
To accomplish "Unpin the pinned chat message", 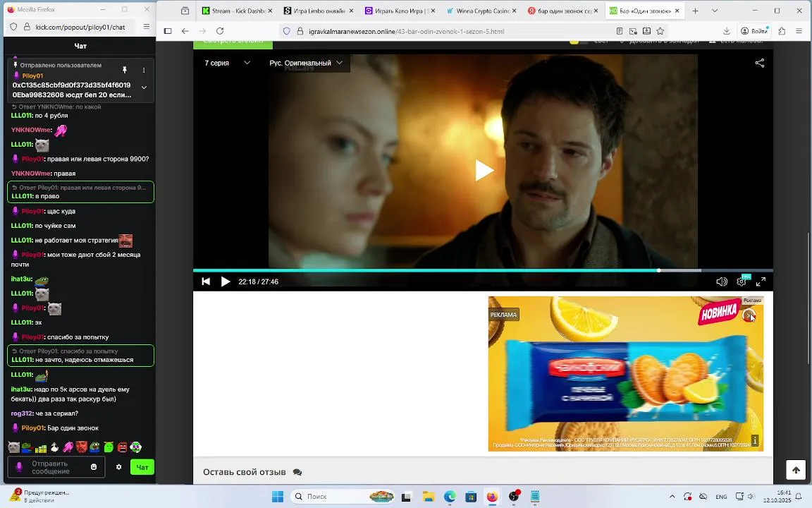I will click(x=124, y=69).
